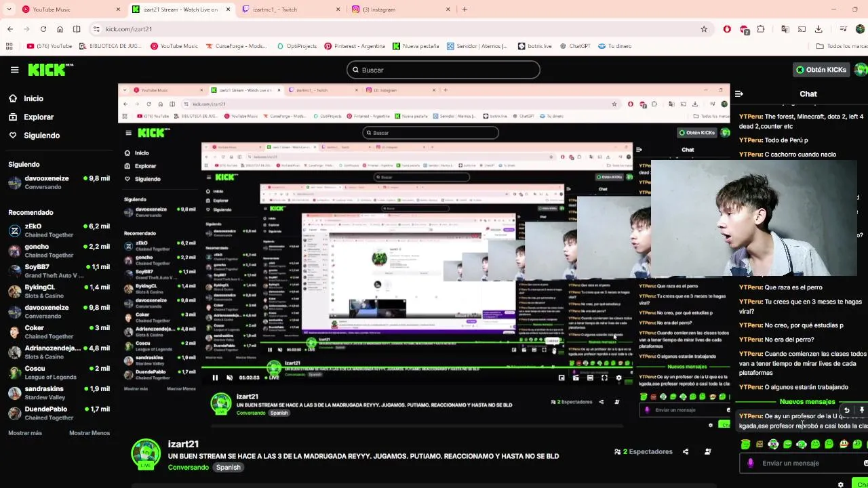Open the goncho recommended channel

(x=58, y=250)
